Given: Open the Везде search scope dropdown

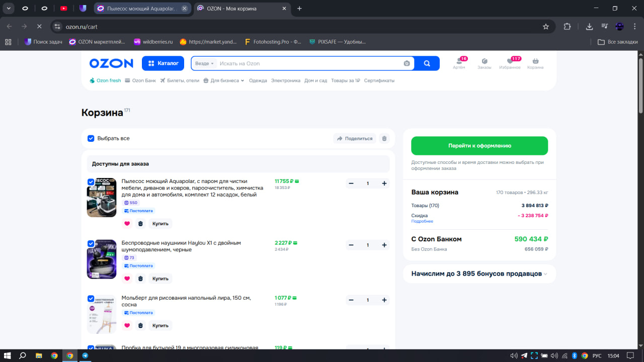Looking at the screenshot, I should pyautogui.click(x=204, y=63).
